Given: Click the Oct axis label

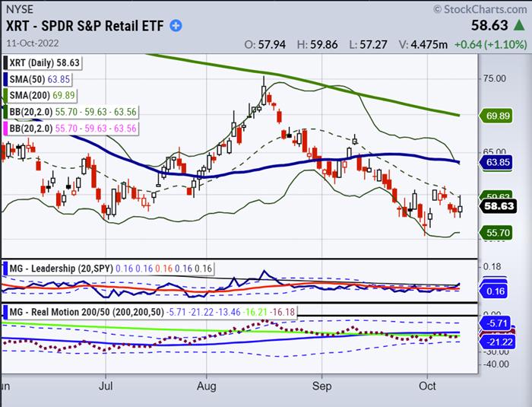Looking at the screenshot, I should click(x=427, y=386).
